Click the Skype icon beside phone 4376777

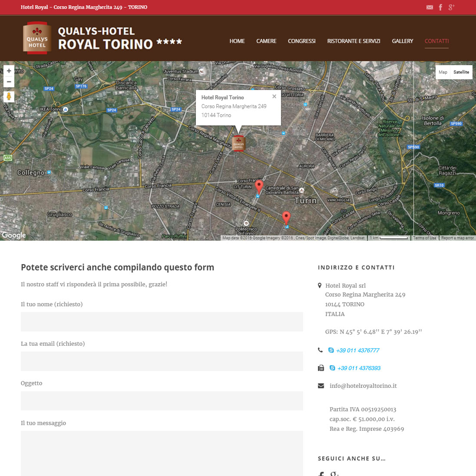click(331, 350)
